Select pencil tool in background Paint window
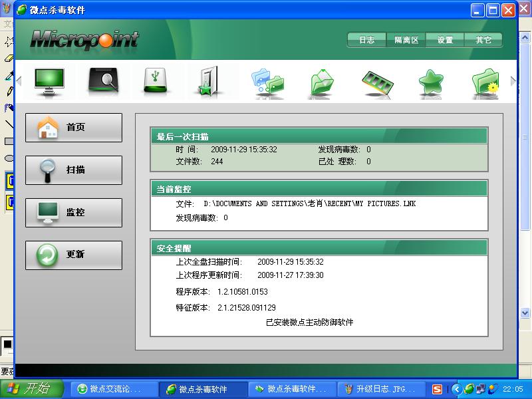The height and width of the screenshot is (399, 532). coord(9,91)
